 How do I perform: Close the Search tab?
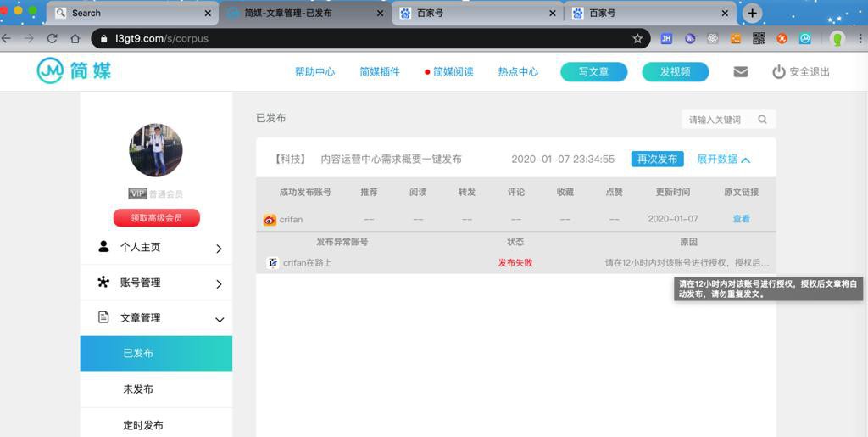[x=208, y=13]
